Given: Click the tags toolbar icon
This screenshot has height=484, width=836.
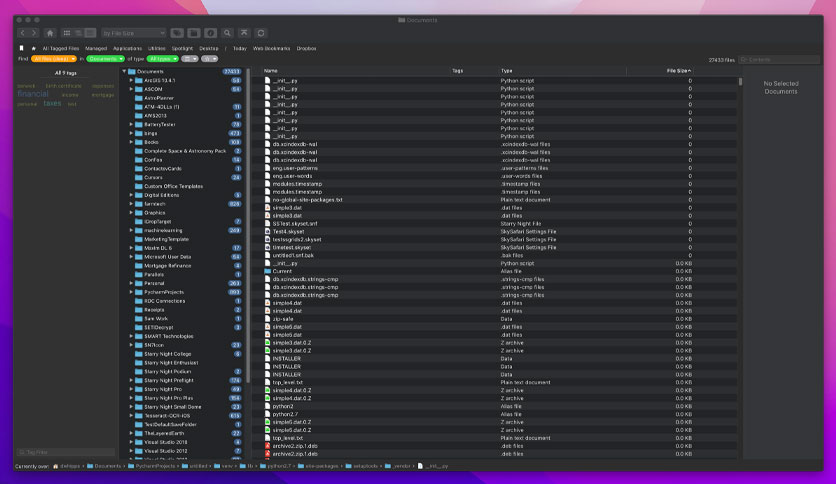Looking at the screenshot, I should pyautogui.click(x=177, y=33).
